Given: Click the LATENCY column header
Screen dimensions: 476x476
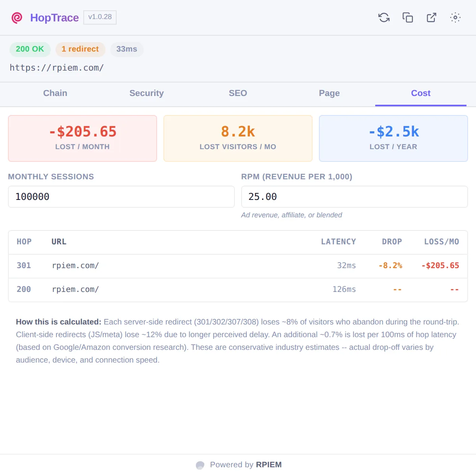Looking at the screenshot, I should point(338,242).
